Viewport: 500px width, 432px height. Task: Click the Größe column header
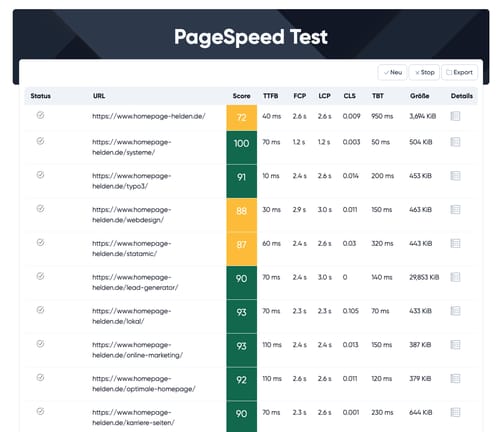(419, 96)
